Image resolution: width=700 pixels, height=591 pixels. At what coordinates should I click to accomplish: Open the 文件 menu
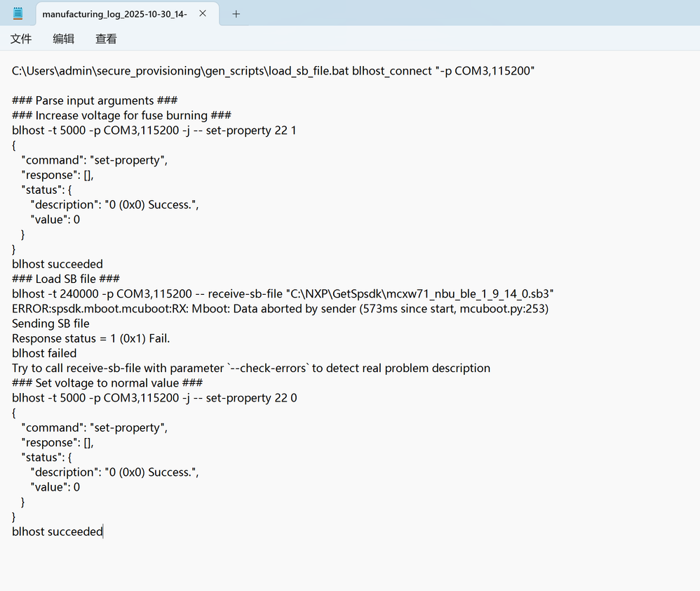(21, 39)
